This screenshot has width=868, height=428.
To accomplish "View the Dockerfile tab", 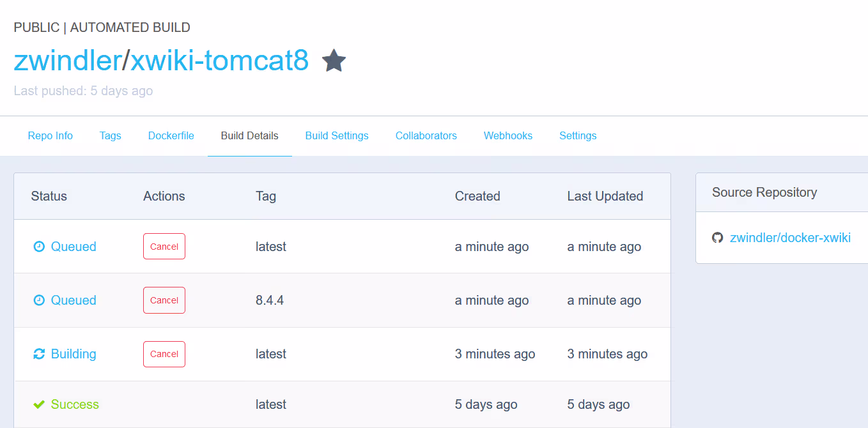I will pos(171,135).
